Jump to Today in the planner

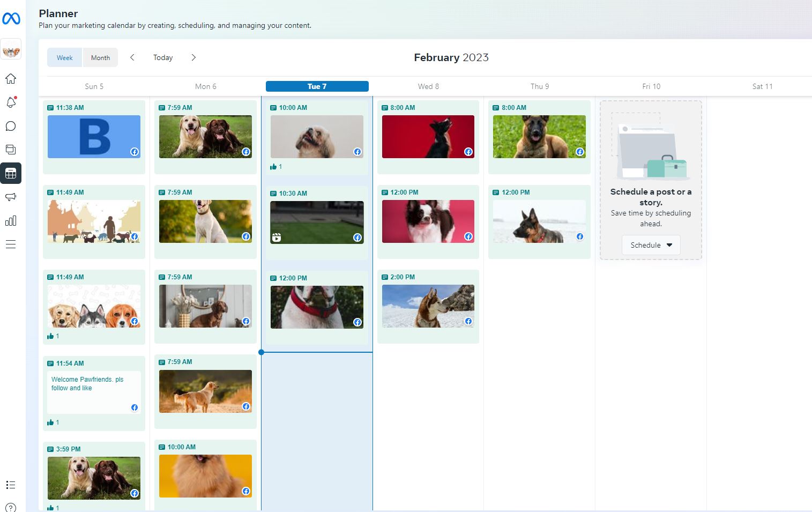(x=163, y=57)
